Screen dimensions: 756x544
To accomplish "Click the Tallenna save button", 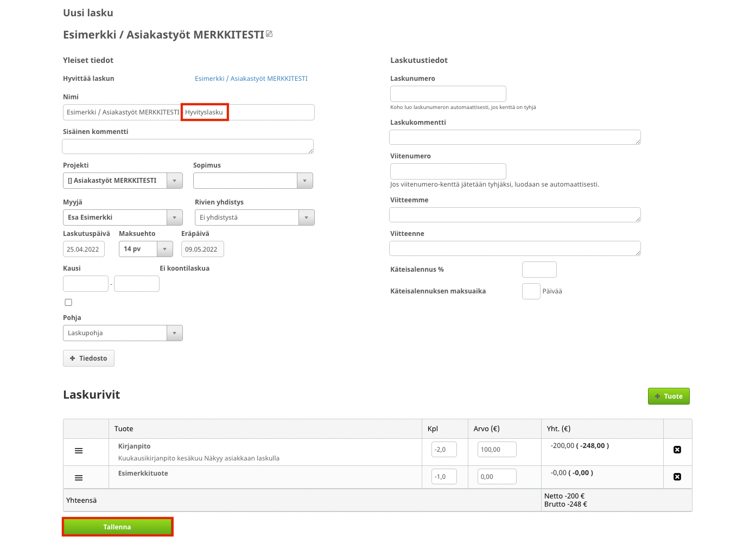I will [117, 527].
